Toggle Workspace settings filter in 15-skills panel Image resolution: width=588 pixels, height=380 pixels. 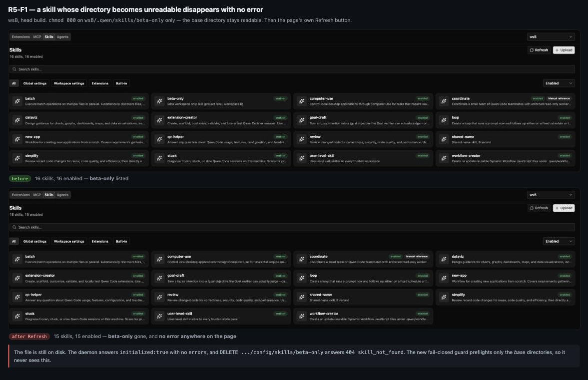pyautogui.click(x=69, y=241)
